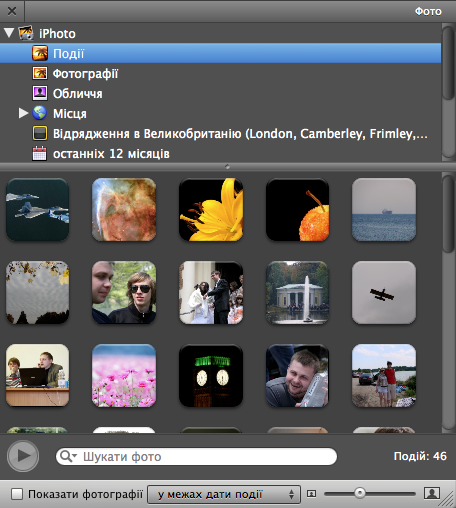456x508 pixels.
Task: Select the smiling man with bottle thumbnail
Action: (x=297, y=375)
